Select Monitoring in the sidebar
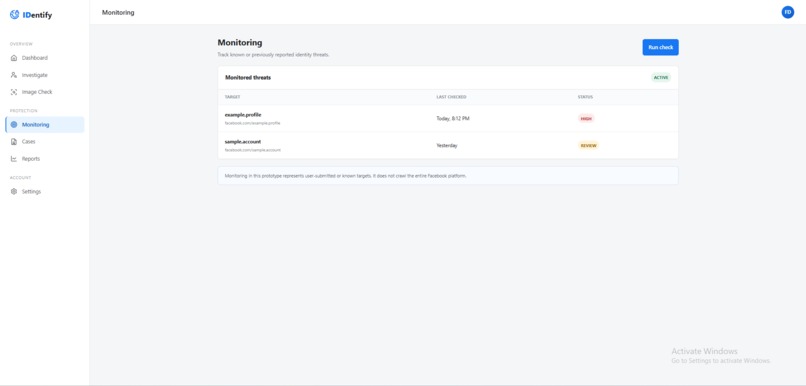 click(45, 124)
